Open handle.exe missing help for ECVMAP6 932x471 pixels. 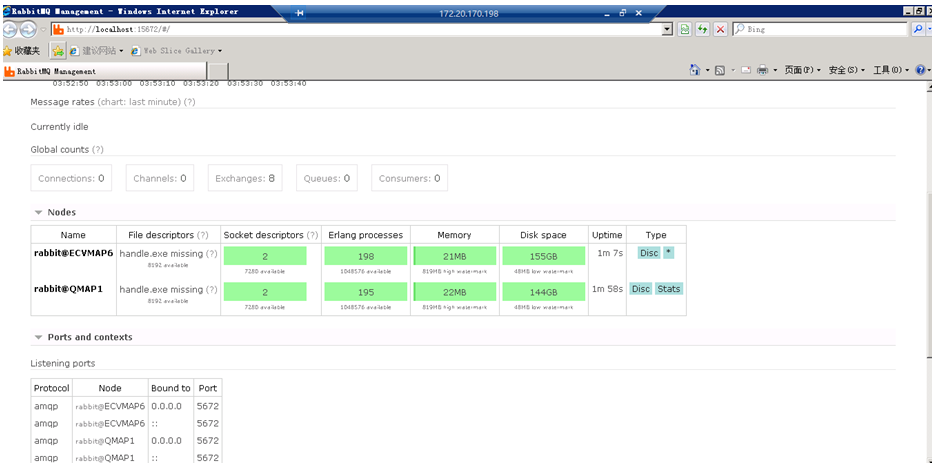pos(212,254)
